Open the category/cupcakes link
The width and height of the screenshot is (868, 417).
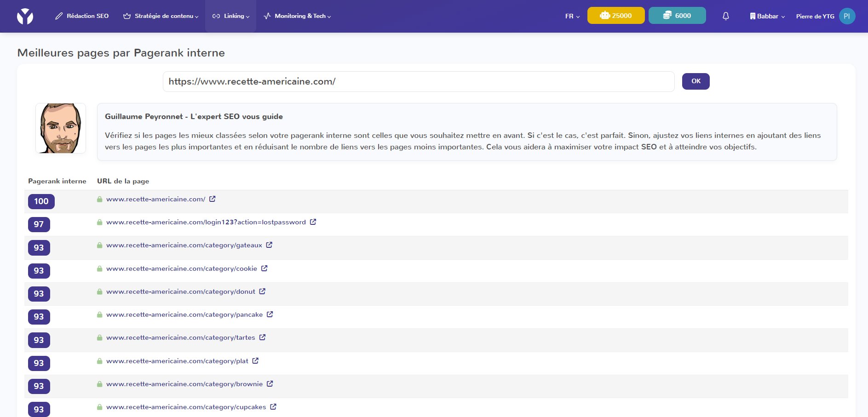[x=186, y=407]
